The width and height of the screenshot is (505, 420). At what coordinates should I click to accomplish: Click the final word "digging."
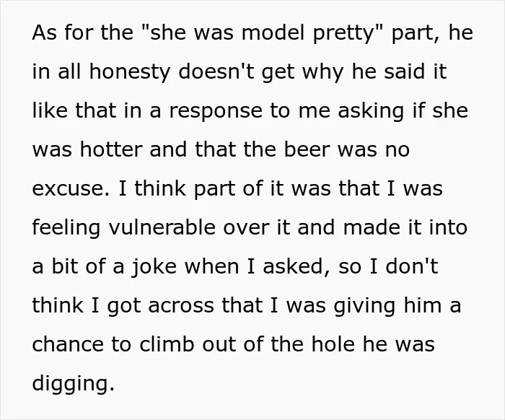point(73,385)
